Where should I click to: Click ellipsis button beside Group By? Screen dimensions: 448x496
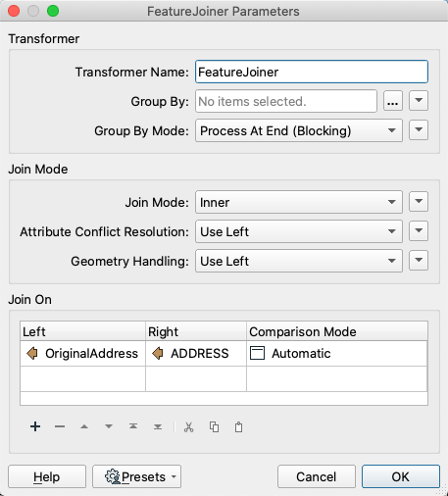pyautogui.click(x=393, y=101)
